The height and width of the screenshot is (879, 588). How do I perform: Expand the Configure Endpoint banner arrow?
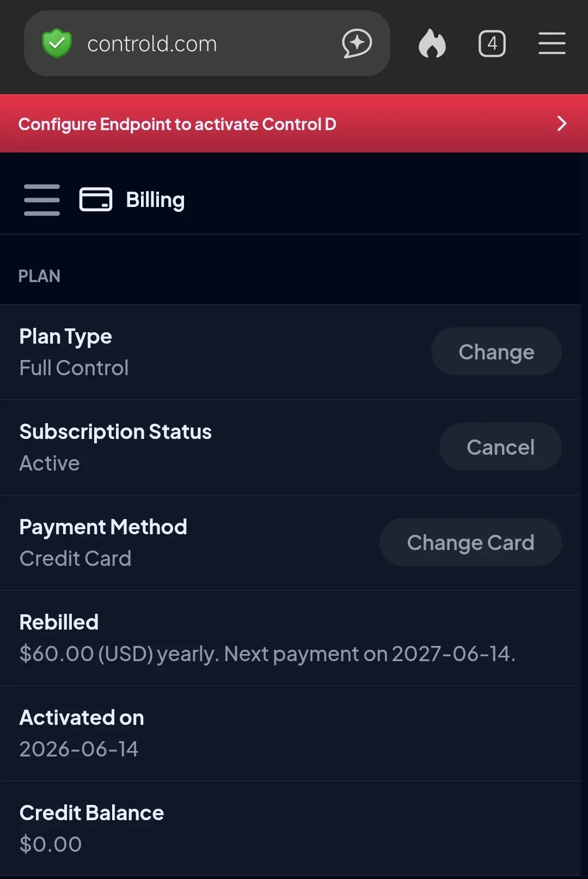coord(562,124)
